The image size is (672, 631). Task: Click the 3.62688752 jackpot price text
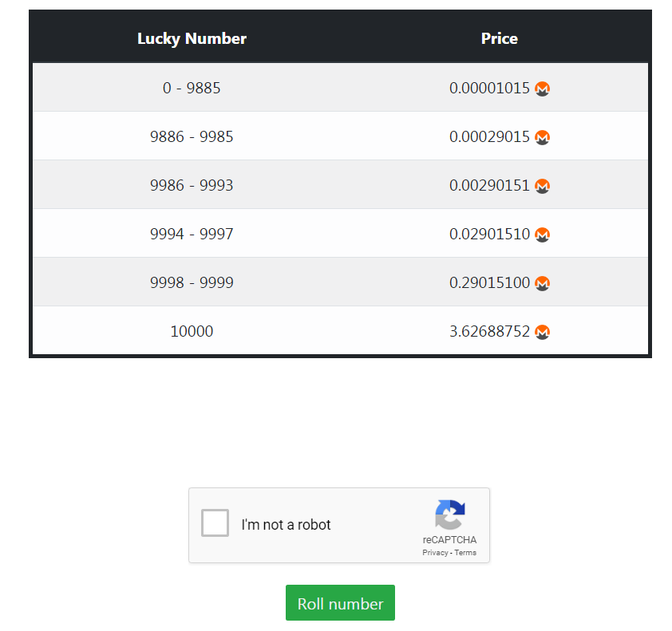pos(489,332)
